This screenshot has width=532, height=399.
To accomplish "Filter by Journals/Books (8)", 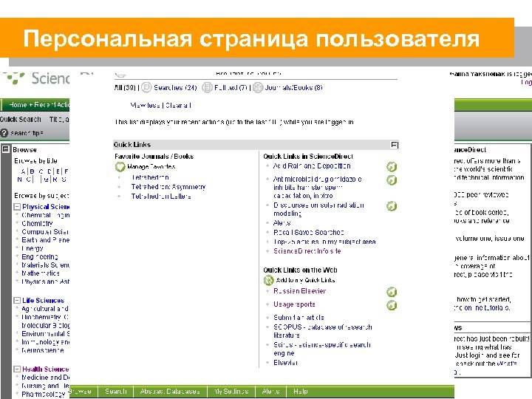I will (294, 87).
